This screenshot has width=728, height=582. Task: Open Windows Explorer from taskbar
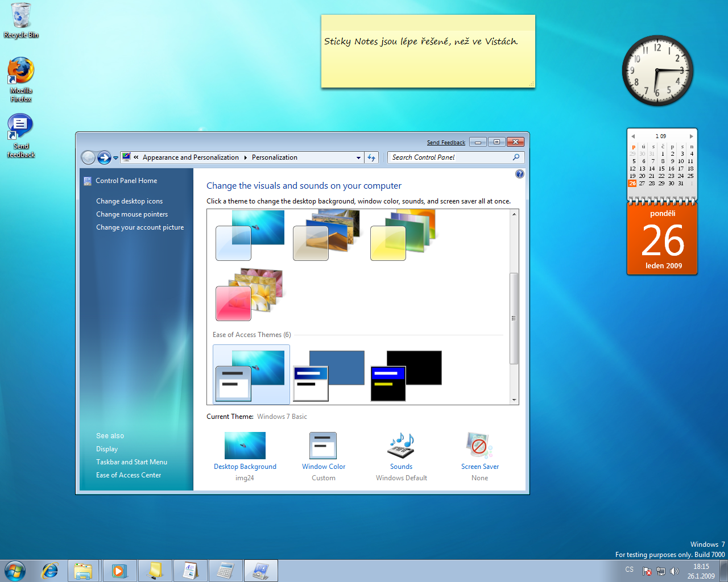coord(83,571)
